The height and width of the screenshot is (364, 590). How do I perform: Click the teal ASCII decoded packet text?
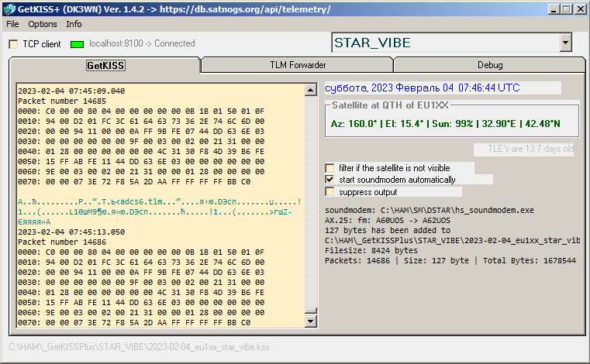coord(160,211)
